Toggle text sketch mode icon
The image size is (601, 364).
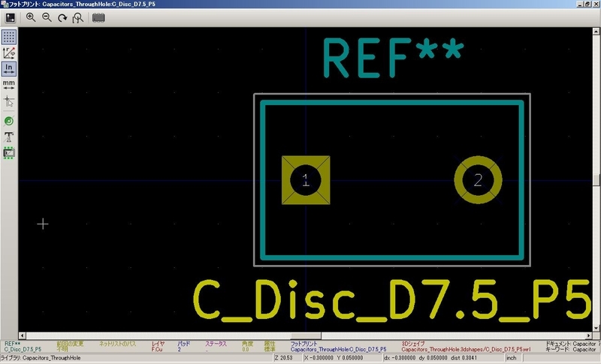click(x=9, y=137)
